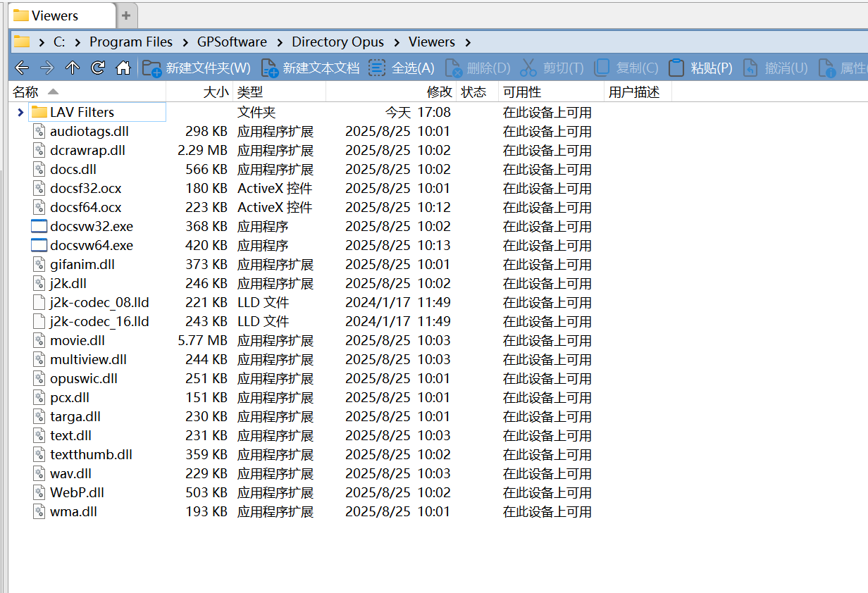The image size is (868, 593).
Task: Sort files by 大小 column header
Action: (x=216, y=92)
